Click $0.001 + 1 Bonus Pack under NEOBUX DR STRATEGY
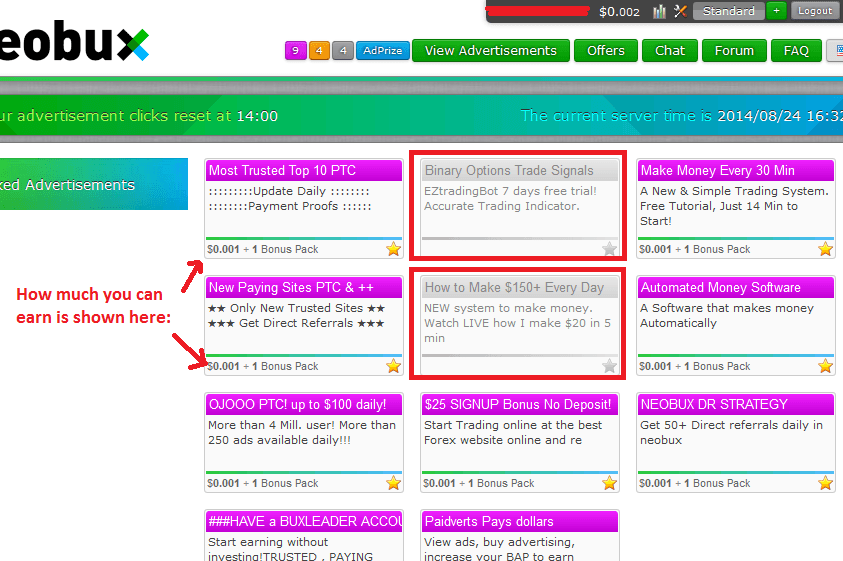Viewport: 843px width, 561px height. point(695,483)
